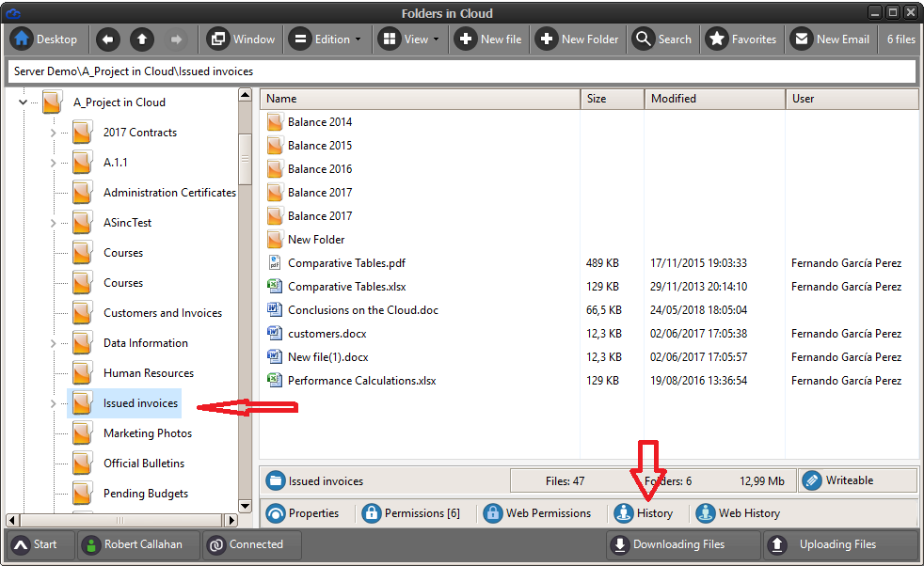The image size is (924, 566).
Task: Open the Edition dropdown menu
Action: click(x=326, y=39)
